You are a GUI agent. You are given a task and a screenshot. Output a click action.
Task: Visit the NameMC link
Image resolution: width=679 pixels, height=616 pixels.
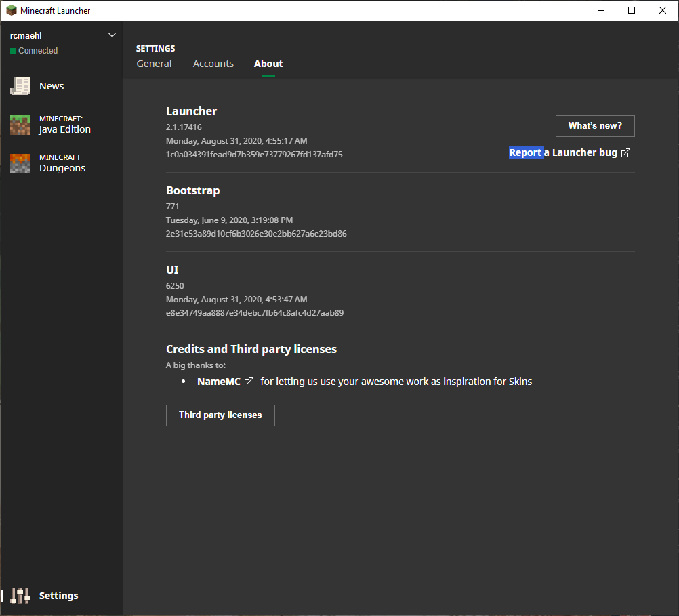pyautogui.click(x=218, y=382)
